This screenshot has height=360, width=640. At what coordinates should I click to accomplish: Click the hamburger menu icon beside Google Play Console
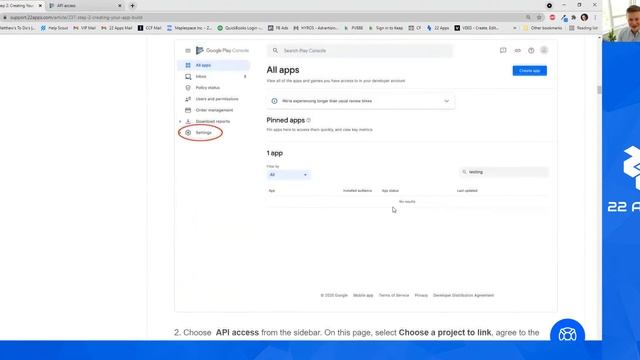(188, 51)
